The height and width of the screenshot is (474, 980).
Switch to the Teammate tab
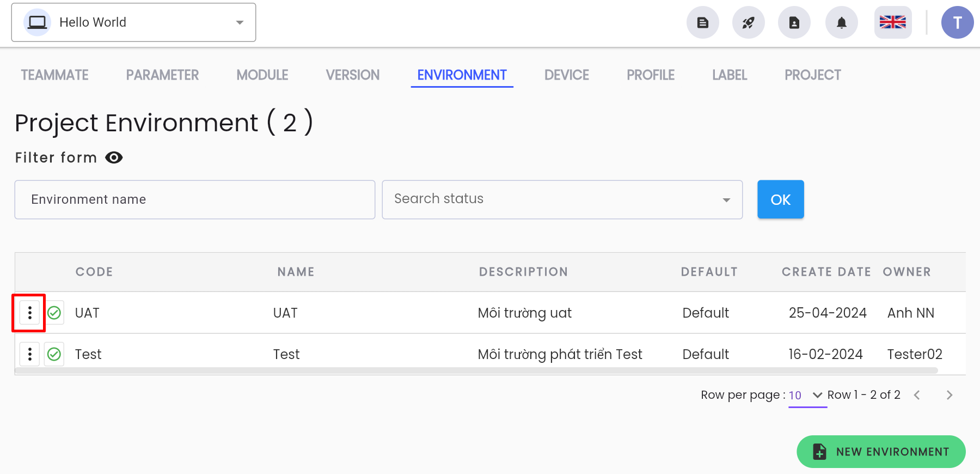click(x=54, y=75)
